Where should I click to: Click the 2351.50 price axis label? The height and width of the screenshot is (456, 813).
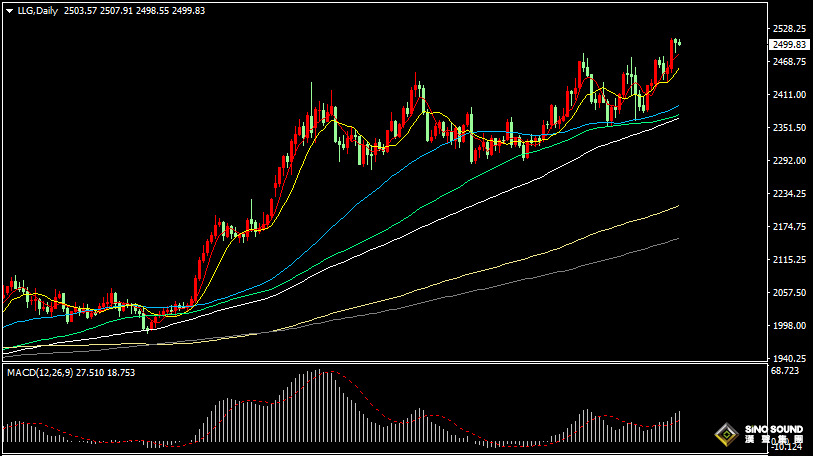789,128
